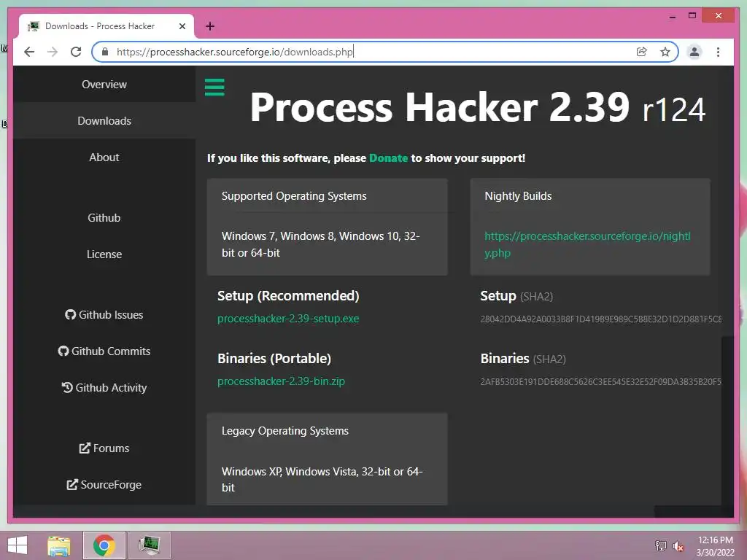Bookmark this page with the star icon
This screenshot has height=560, width=747.
[665, 52]
